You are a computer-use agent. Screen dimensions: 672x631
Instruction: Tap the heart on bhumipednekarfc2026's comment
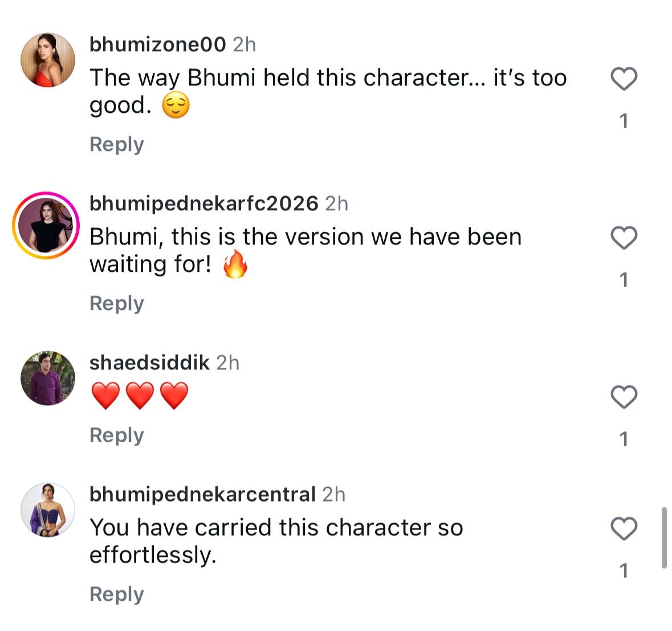(624, 238)
